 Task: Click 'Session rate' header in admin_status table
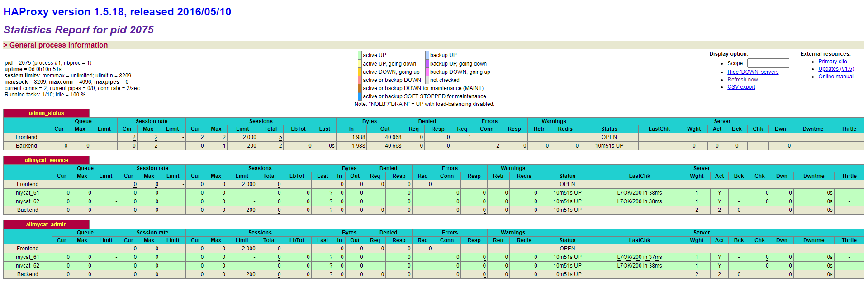tap(152, 121)
